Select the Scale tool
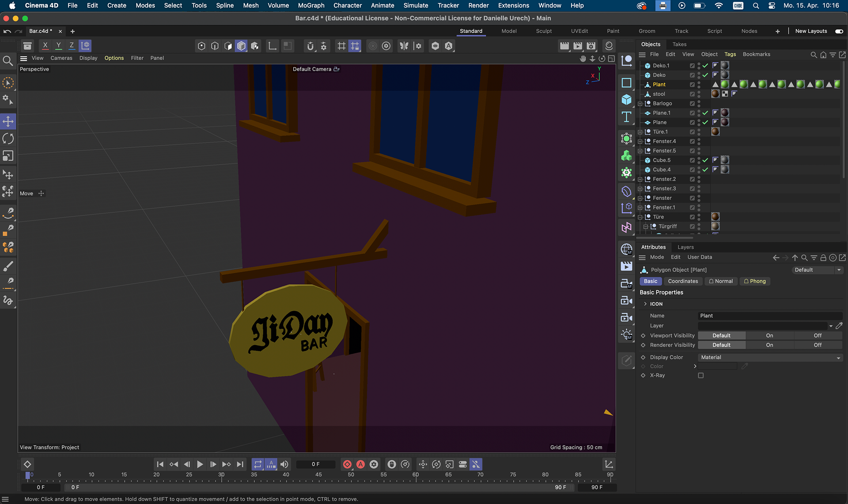 [8, 156]
